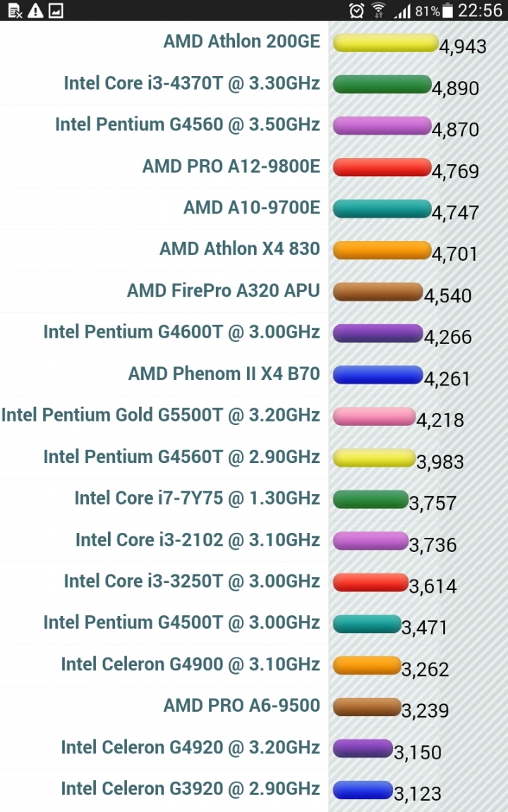
Task: Open Intel Pentium Gold G5500T @ 3.20GHz
Action: [160, 415]
